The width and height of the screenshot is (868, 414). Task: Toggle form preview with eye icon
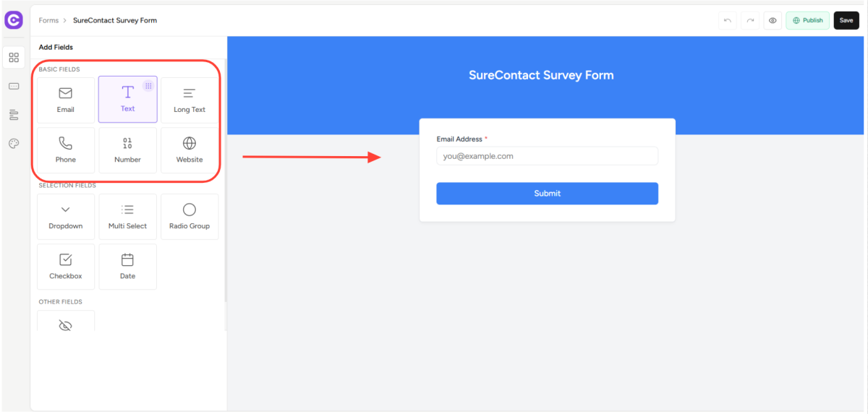pyautogui.click(x=773, y=20)
